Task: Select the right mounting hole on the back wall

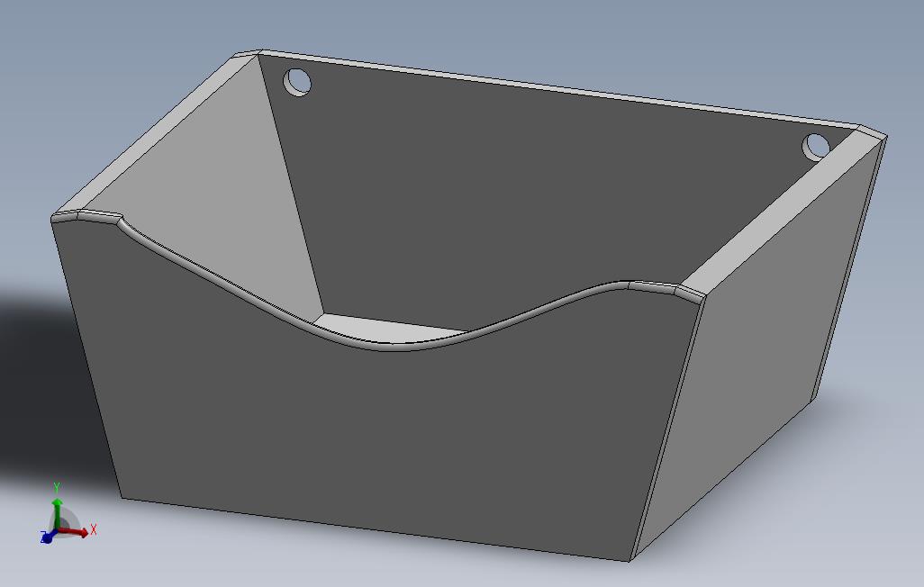Action: (x=817, y=148)
